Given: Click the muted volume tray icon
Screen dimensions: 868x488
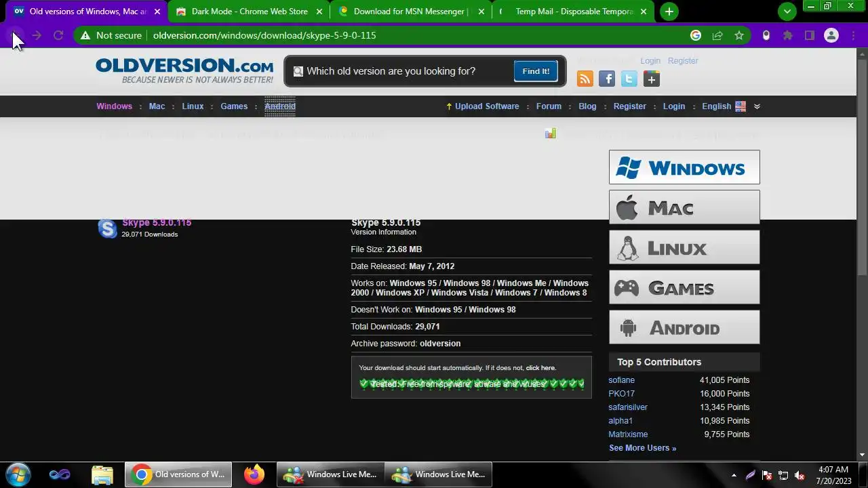Looking at the screenshot, I should point(800,475).
